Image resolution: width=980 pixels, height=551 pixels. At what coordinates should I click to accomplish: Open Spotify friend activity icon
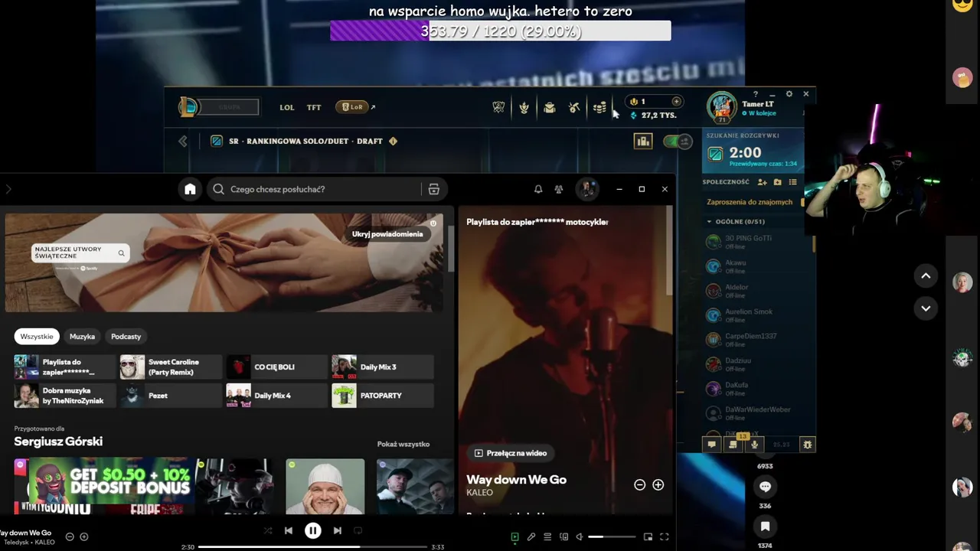point(559,189)
